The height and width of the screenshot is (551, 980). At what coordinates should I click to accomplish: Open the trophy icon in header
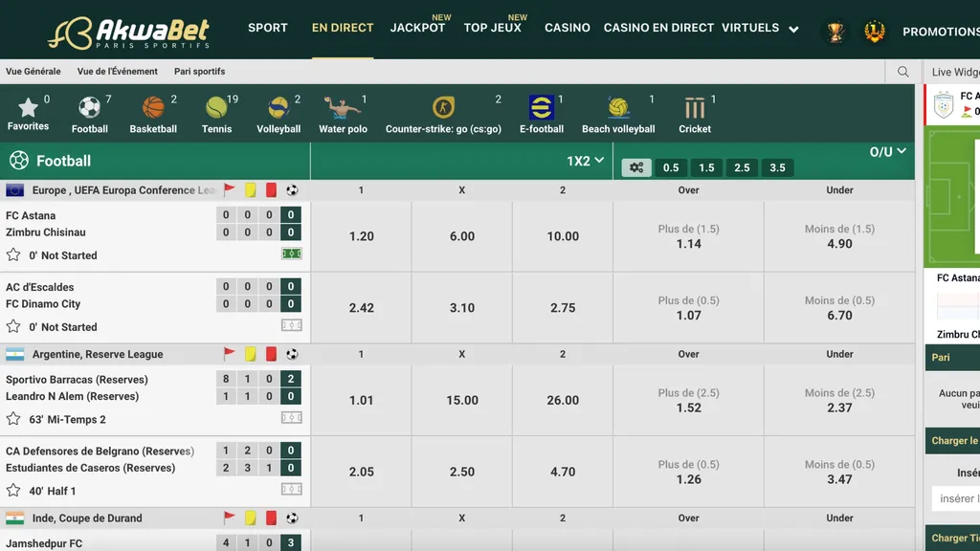point(835,32)
